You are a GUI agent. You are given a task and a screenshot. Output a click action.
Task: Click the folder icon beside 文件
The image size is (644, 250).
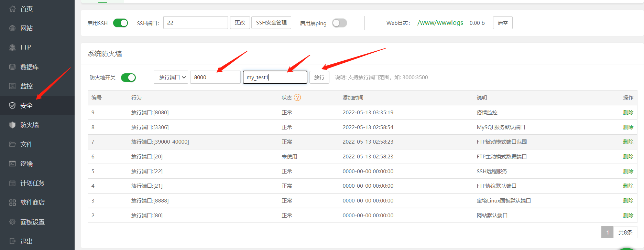tap(12, 144)
